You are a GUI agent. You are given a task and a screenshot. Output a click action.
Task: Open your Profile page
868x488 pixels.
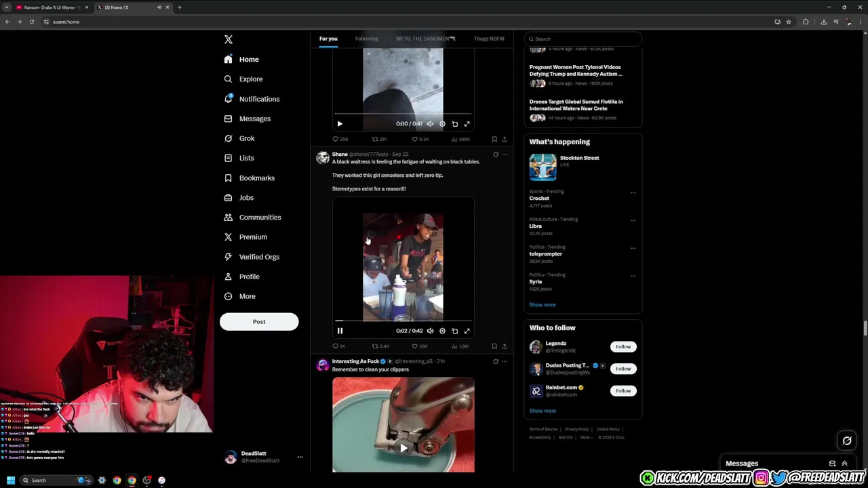coord(242,277)
